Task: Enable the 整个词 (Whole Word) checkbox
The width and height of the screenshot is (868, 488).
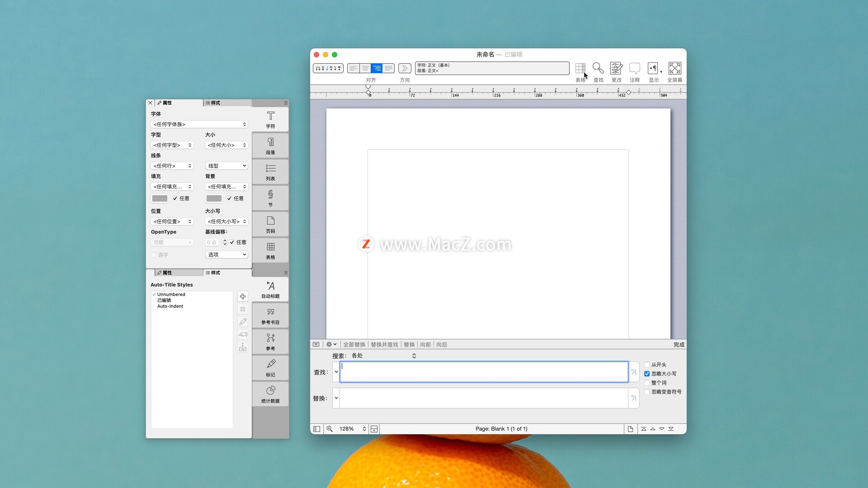Action: coord(647,383)
